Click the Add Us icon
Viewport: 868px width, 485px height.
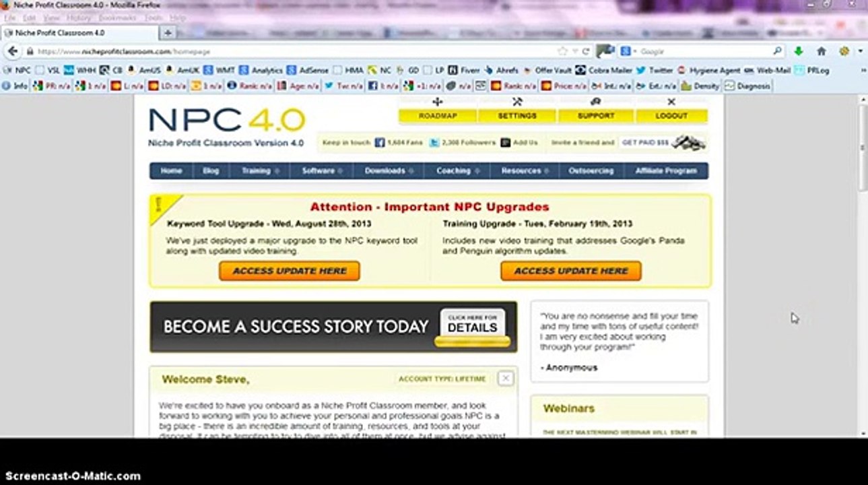tap(505, 143)
